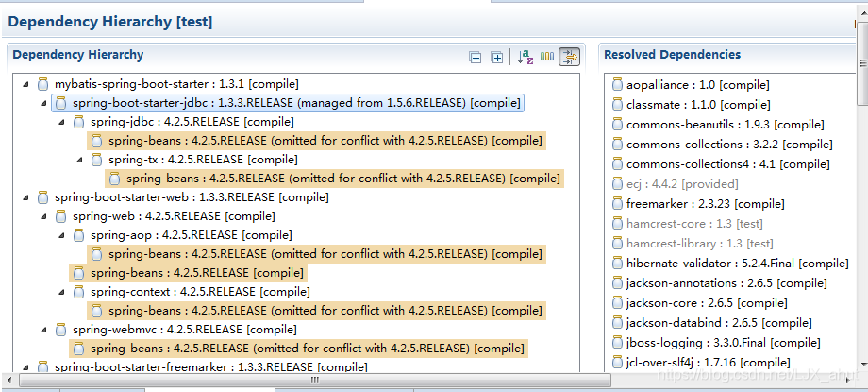
Task: Collapse the spring-tx node
Action: tap(79, 160)
